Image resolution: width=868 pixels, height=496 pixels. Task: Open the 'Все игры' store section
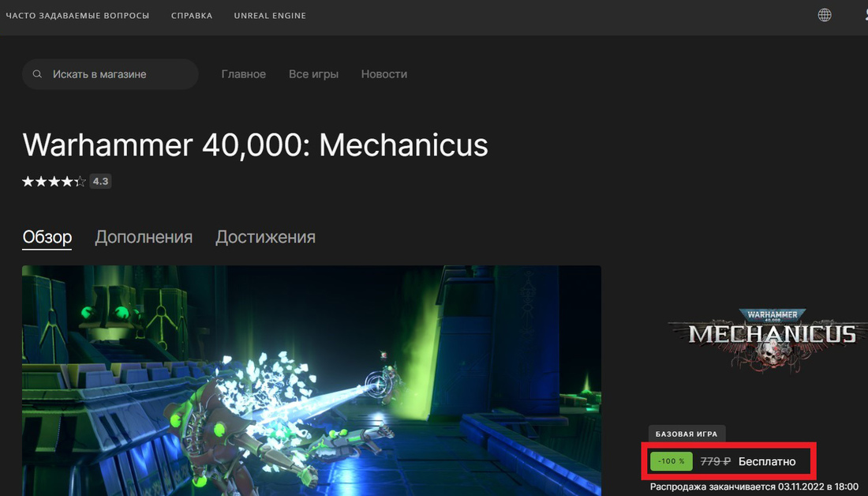313,74
